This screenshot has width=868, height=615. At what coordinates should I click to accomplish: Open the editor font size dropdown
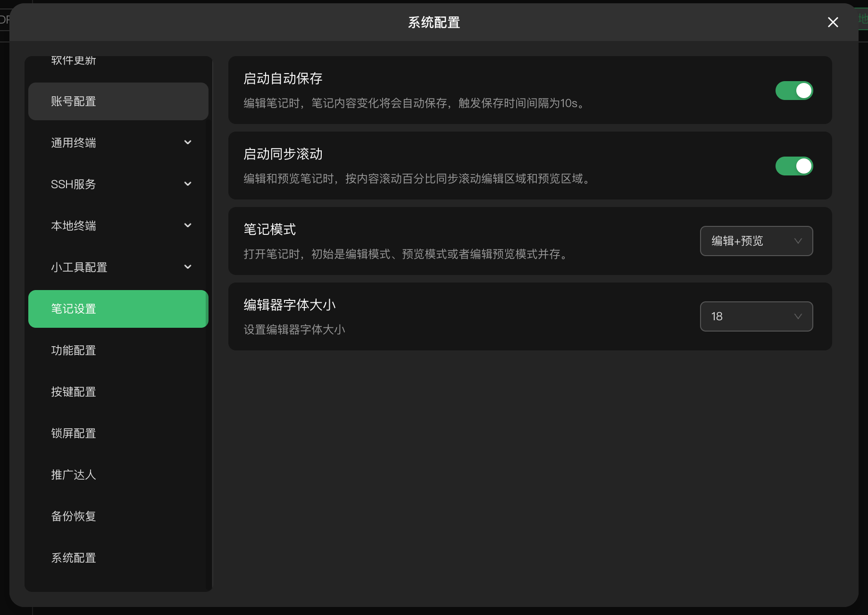click(x=756, y=316)
